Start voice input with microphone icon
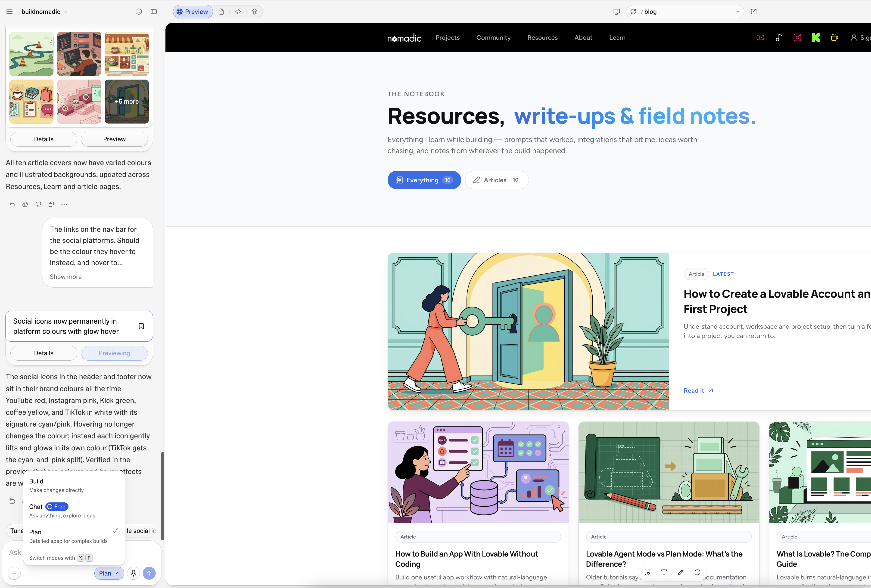 click(x=134, y=573)
